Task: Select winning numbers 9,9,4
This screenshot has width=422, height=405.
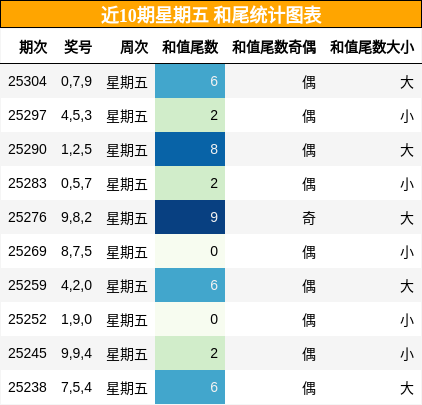Action: [76, 354]
